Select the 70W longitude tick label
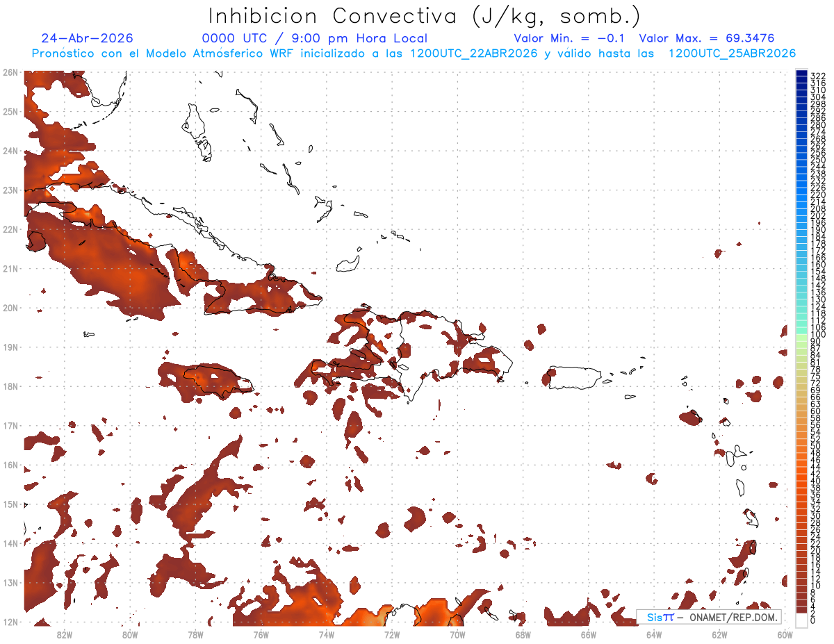 click(x=457, y=634)
